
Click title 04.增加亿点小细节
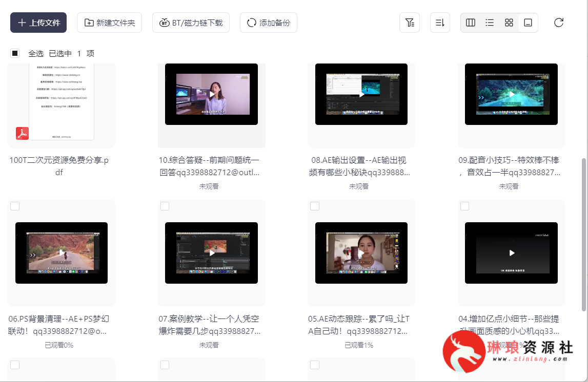pyautogui.click(x=509, y=325)
